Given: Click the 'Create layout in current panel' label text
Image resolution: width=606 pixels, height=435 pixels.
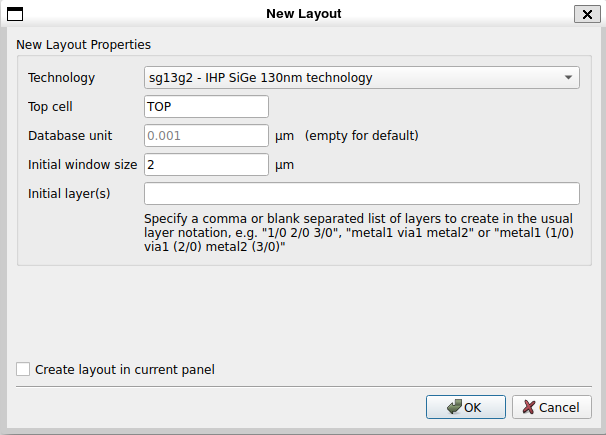Looking at the screenshot, I should (125, 369).
